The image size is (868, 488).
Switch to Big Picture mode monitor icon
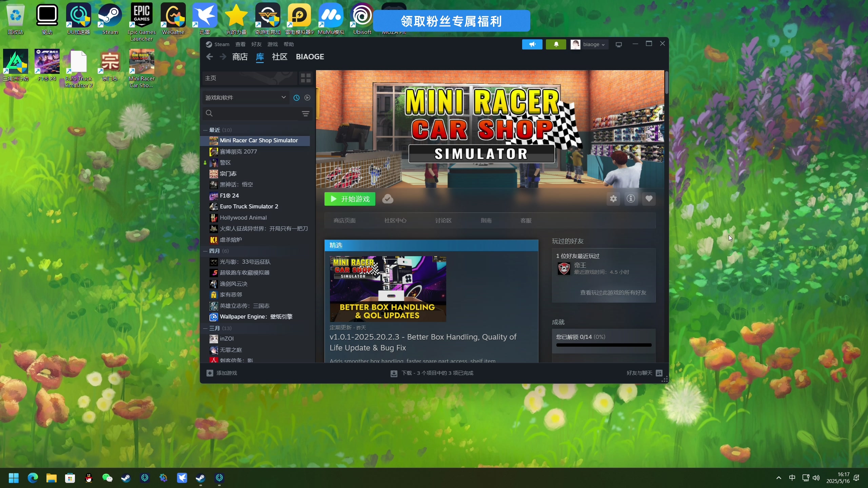[619, 44]
